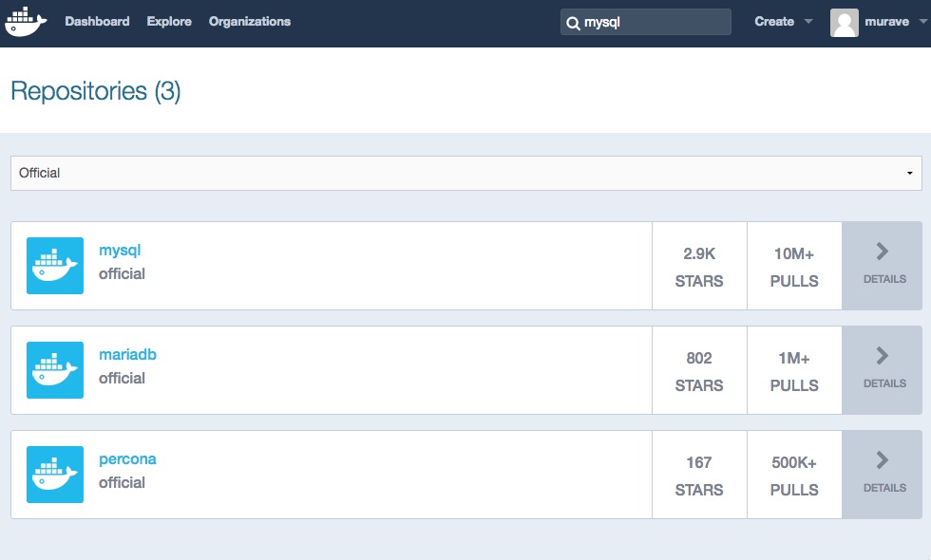This screenshot has width=931, height=560.
Task: Expand the Create dropdown
Action: (783, 21)
